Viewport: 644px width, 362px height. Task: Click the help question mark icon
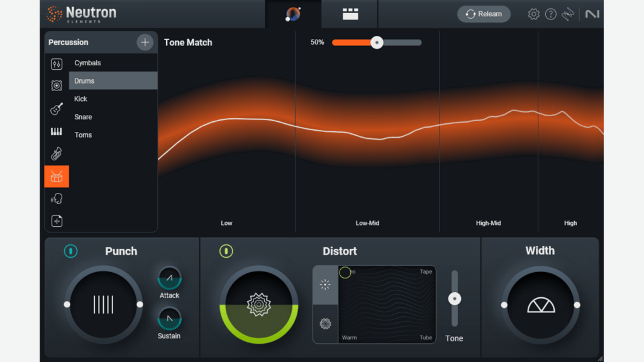[x=551, y=14]
